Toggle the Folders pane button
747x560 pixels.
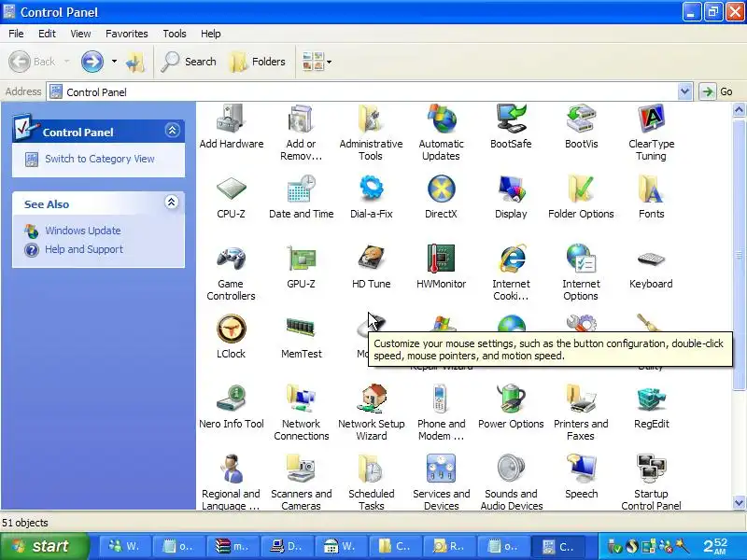click(x=258, y=62)
